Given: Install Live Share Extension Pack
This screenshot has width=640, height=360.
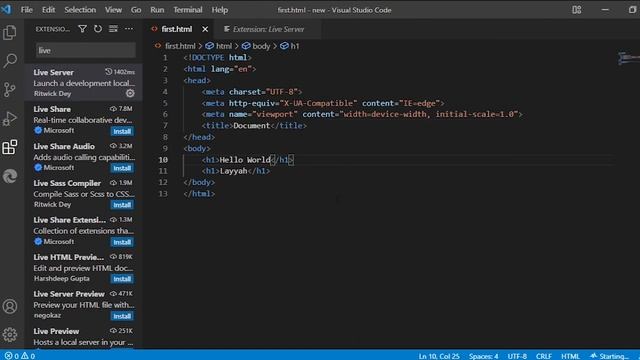Looking at the screenshot, I should coord(122,242).
